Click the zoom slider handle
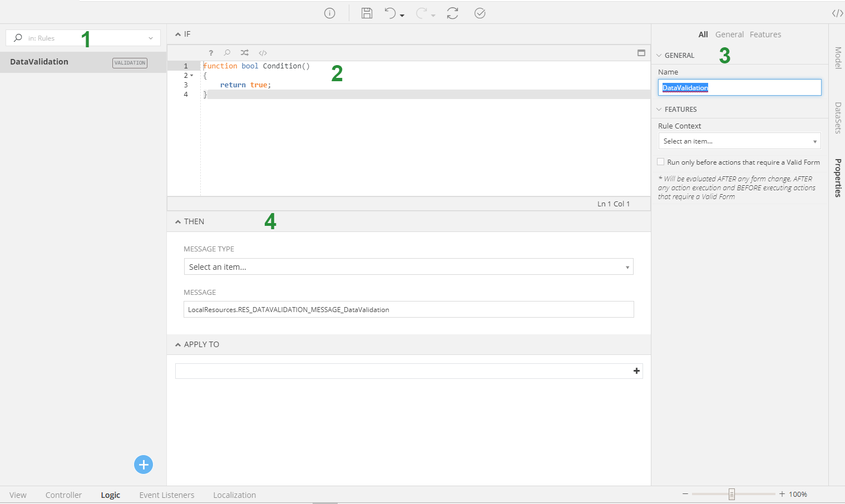 [732, 494]
